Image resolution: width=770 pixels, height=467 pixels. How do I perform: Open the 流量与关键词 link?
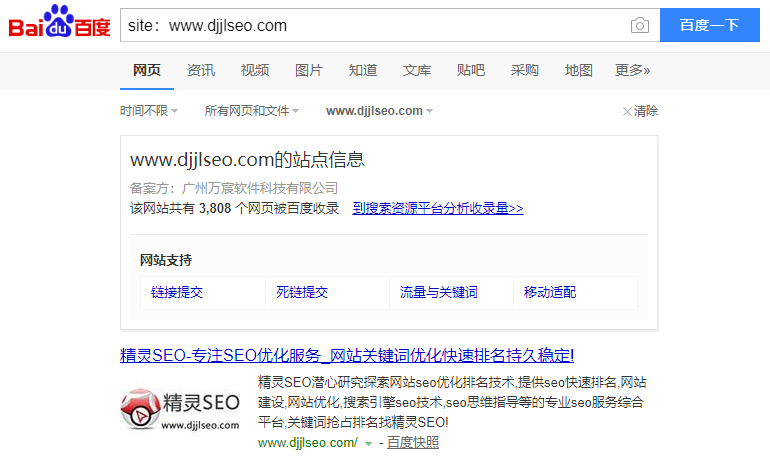click(x=438, y=293)
